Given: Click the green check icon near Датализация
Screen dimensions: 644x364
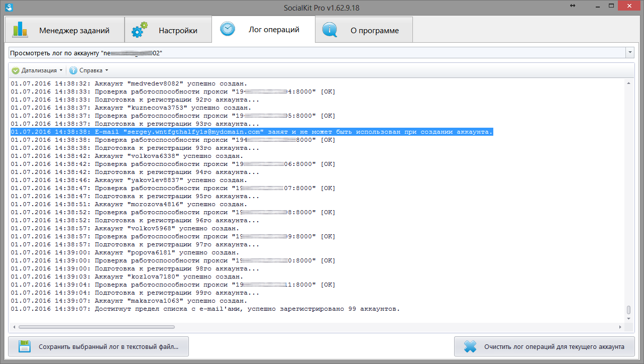Looking at the screenshot, I should click(x=16, y=70).
